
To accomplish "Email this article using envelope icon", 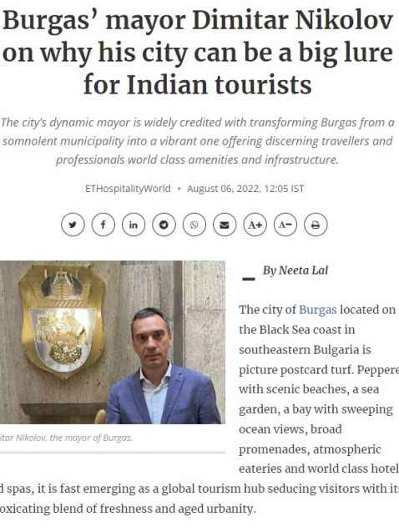I will pos(225,225).
